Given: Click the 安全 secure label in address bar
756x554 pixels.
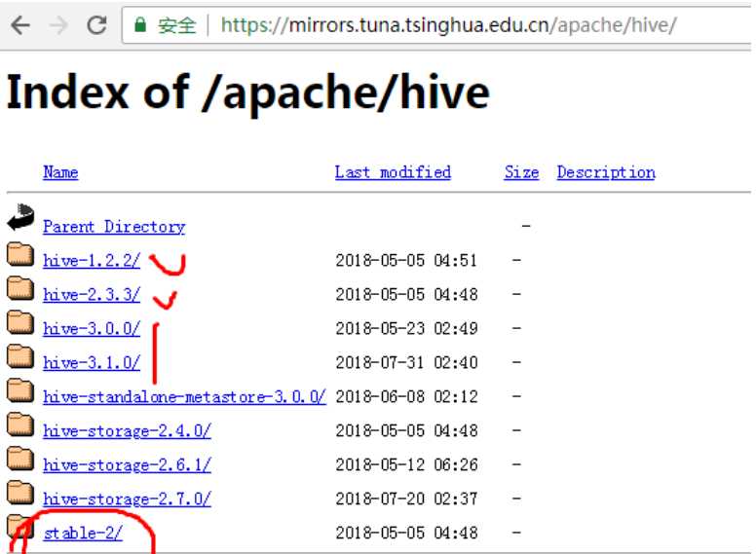Looking at the screenshot, I should (x=177, y=25).
